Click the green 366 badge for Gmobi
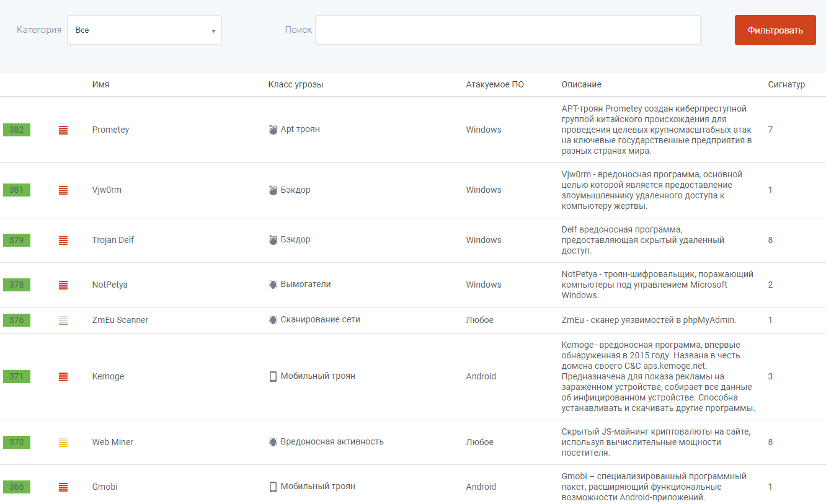Image resolution: width=826 pixels, height=504 pixels. 17,487
